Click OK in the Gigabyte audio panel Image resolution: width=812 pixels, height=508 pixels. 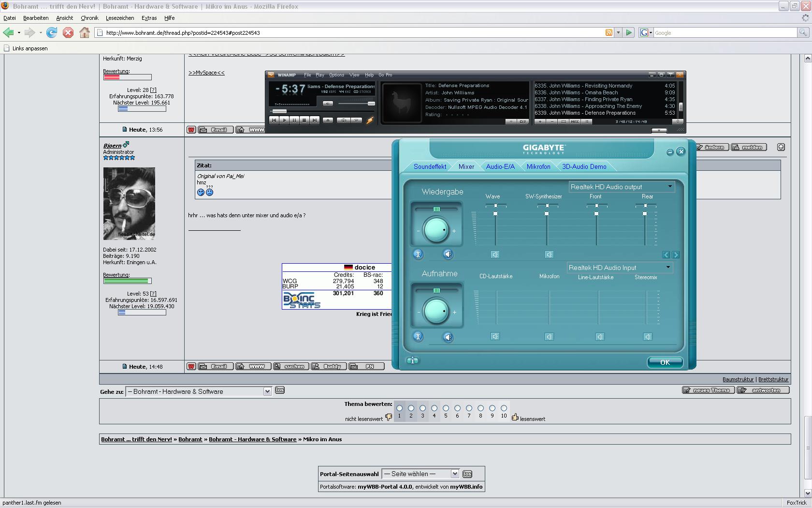(665, 362)
